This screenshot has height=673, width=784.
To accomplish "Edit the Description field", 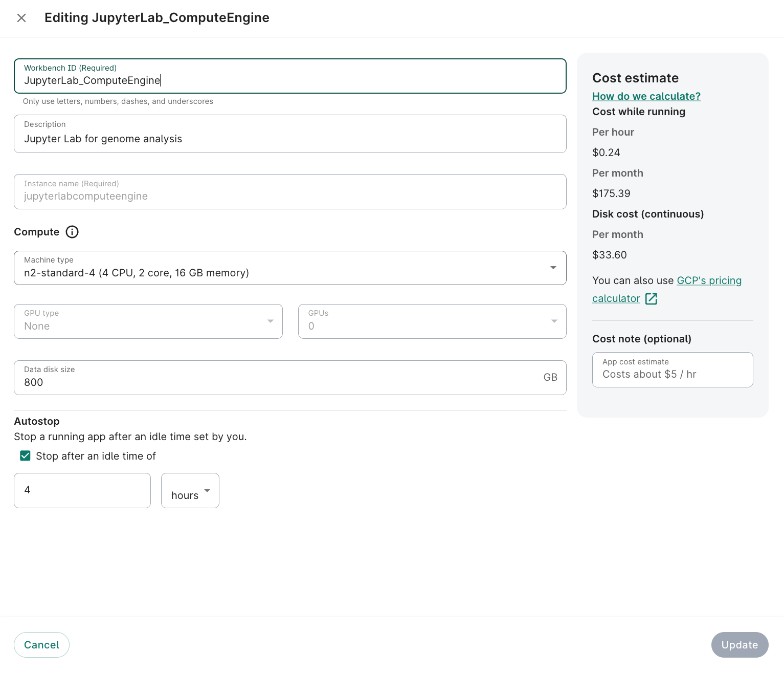I will (290, 134).
